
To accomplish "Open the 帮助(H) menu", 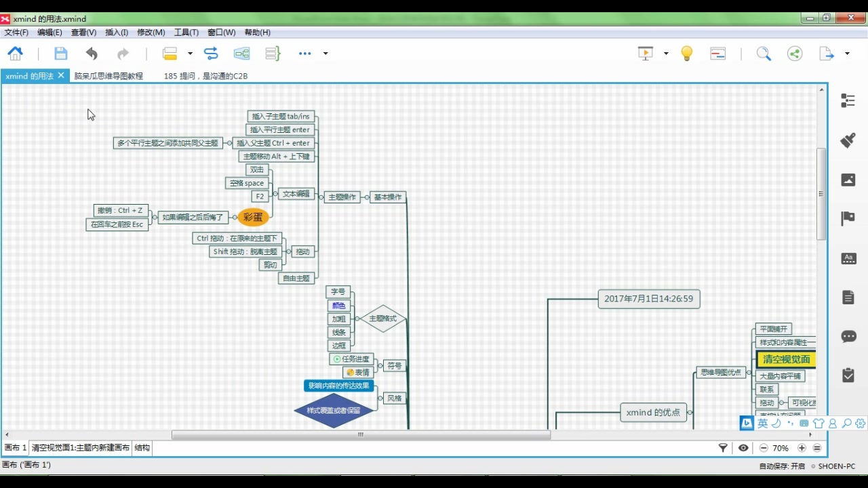I will (258, 32).
